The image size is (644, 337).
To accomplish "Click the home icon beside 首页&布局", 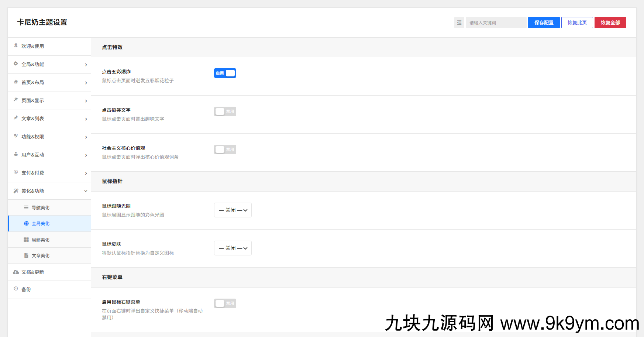I will [x=16, y=82].
